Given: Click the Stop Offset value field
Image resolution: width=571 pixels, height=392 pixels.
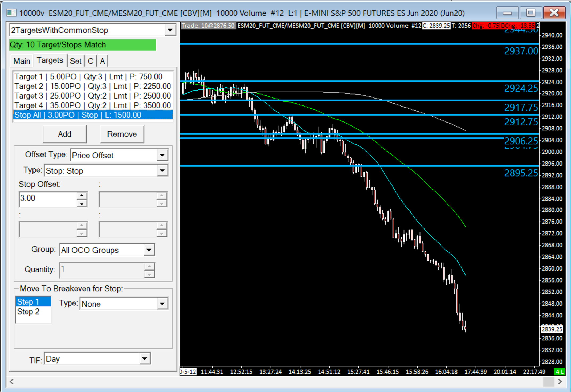Looking at the screenshot, I should point(48,198).
